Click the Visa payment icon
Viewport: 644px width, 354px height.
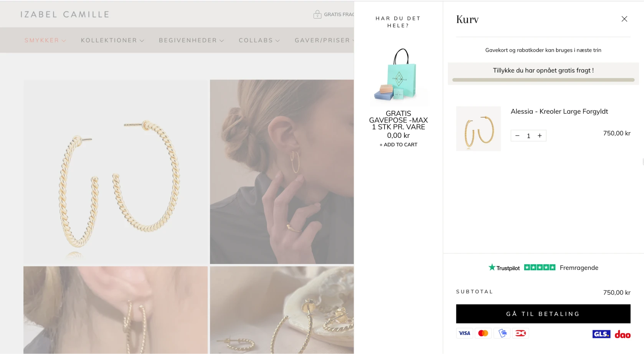pyautogui.click(x=464, y=333)
